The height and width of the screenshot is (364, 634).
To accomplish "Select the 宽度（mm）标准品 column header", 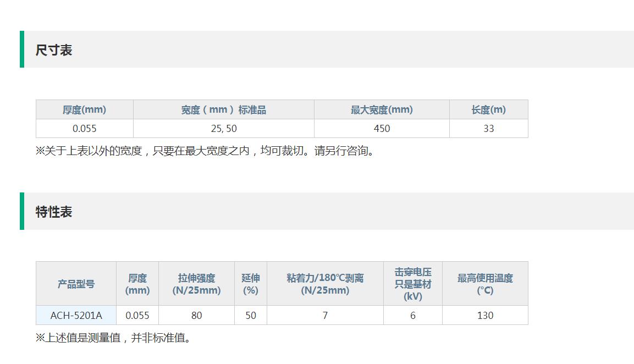I will pos(224,109).
